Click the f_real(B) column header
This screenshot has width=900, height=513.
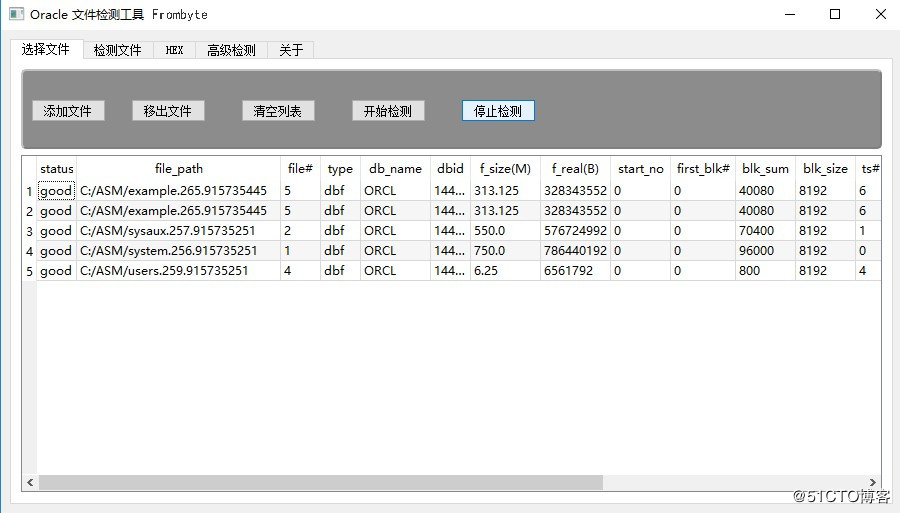(575, 169)
